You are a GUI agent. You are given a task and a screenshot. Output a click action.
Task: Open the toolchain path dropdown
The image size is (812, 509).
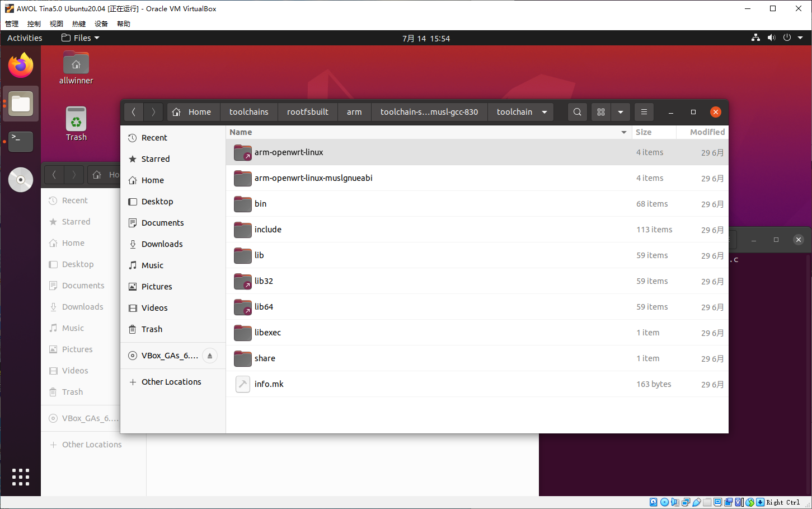coord(544,112)
